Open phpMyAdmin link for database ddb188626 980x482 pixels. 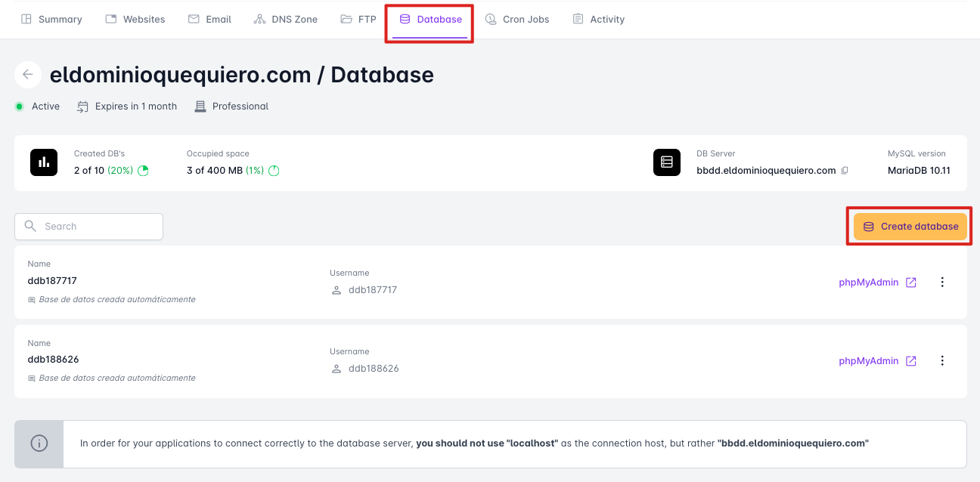868,360
